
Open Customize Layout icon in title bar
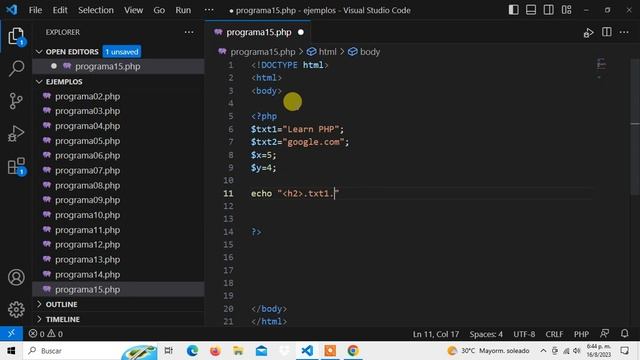pyautogui.click(x=567, y=10)
